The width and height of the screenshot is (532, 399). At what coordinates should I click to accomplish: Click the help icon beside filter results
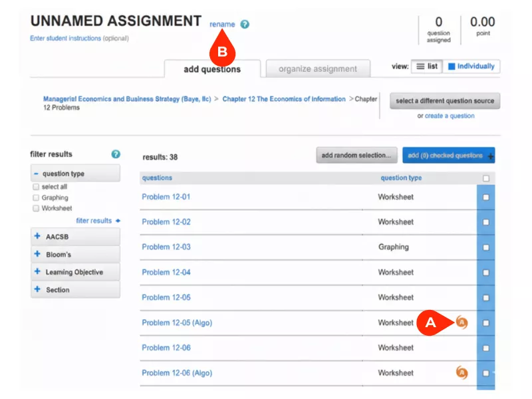pyautogui.click(x=114, y=154)
